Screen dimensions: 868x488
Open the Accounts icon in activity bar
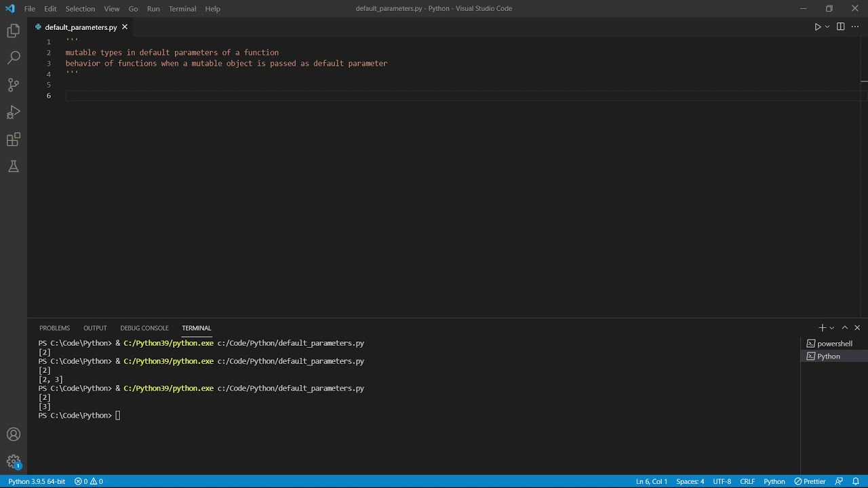pyautogui.click(x=14, y=434)
